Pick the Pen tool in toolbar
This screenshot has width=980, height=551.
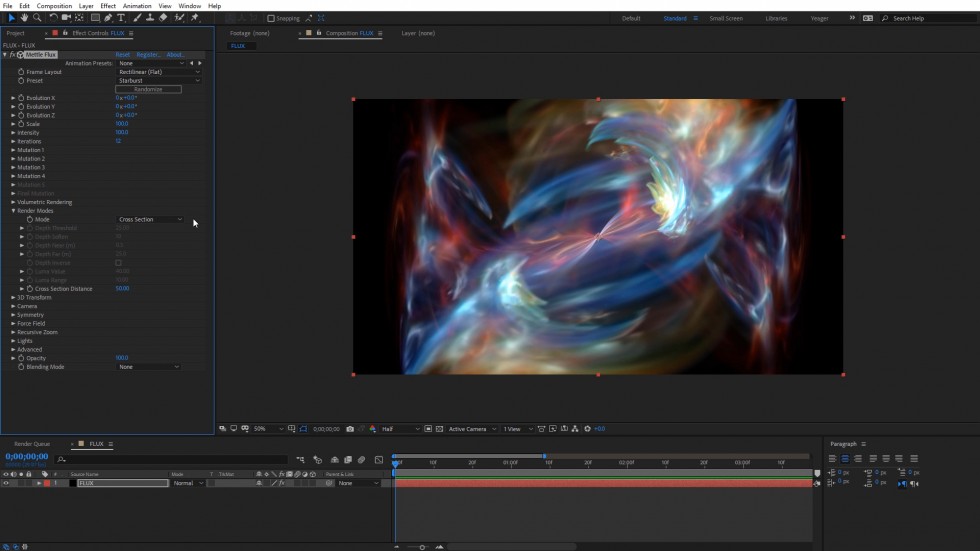108,18
